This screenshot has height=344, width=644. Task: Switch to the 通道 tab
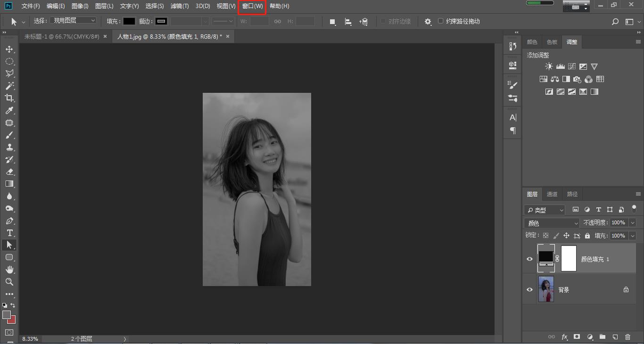(x=552, y=194)
